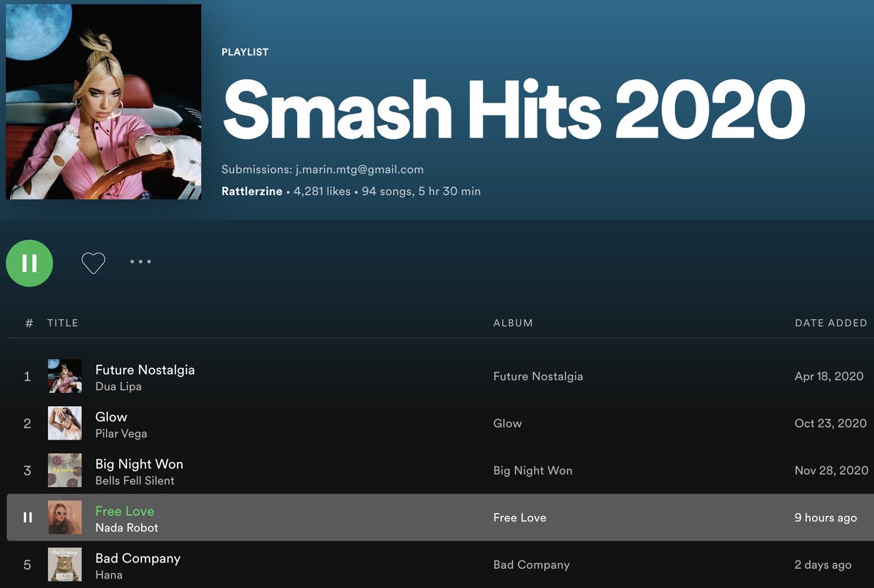
Task: Sort by the TITLE column header
Action: pos(63,322)
